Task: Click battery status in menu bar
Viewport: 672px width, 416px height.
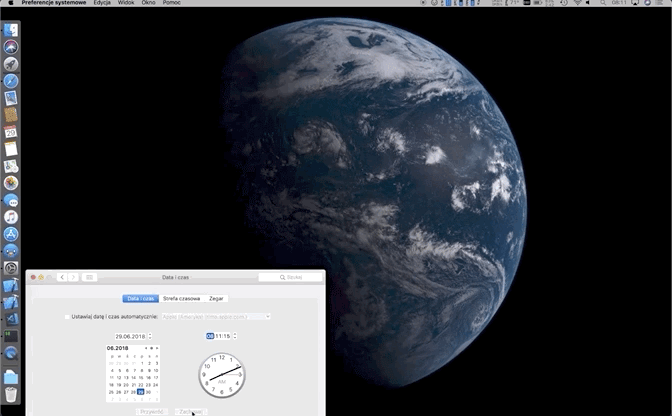Action: coord(537,3)
